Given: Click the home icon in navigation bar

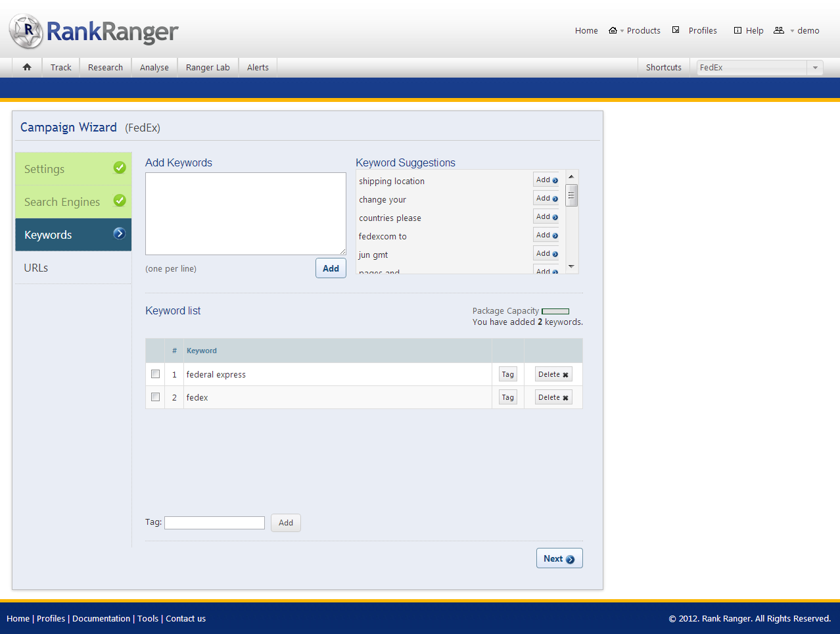Looking at the screenshot, I should tap(27, 67).
